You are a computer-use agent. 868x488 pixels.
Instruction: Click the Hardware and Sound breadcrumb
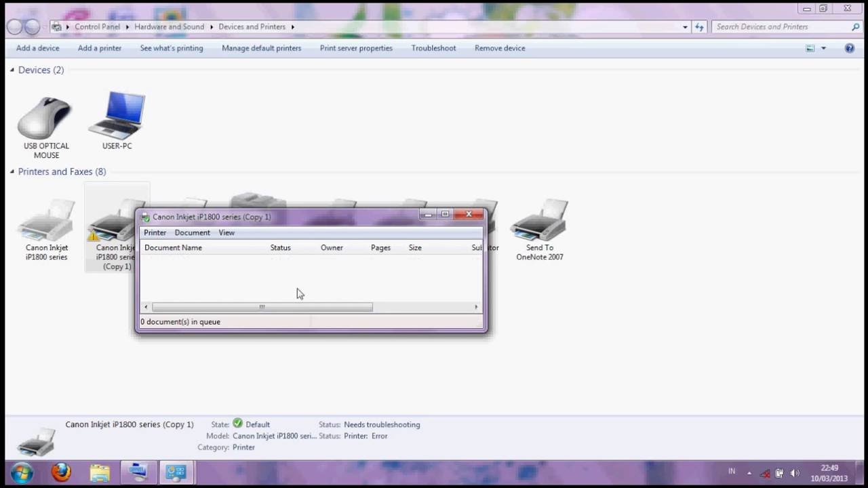tap(169, 27)
